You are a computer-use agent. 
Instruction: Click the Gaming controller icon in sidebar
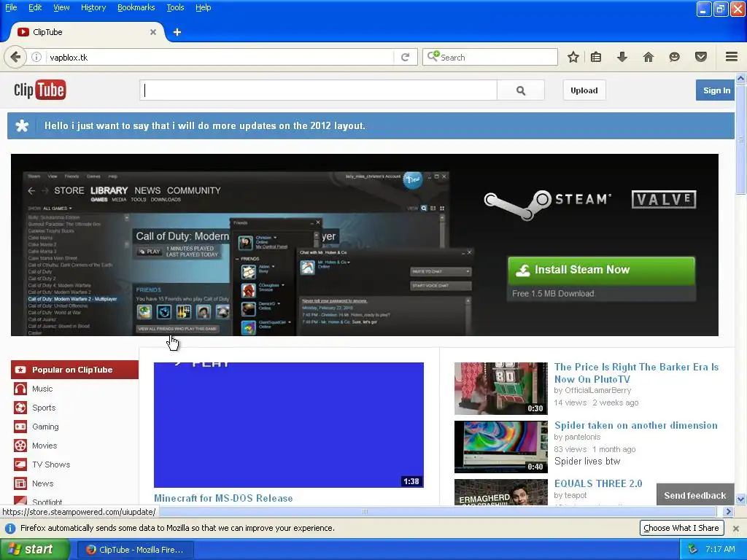[20, 427]
